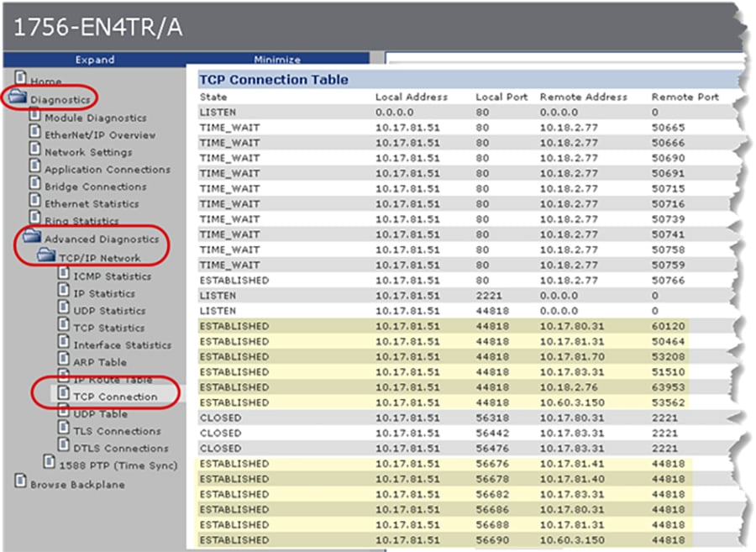The image size is (756, 552).
Task: Select the Advanced Diagnostics tree label
Action: pos(102,239)
